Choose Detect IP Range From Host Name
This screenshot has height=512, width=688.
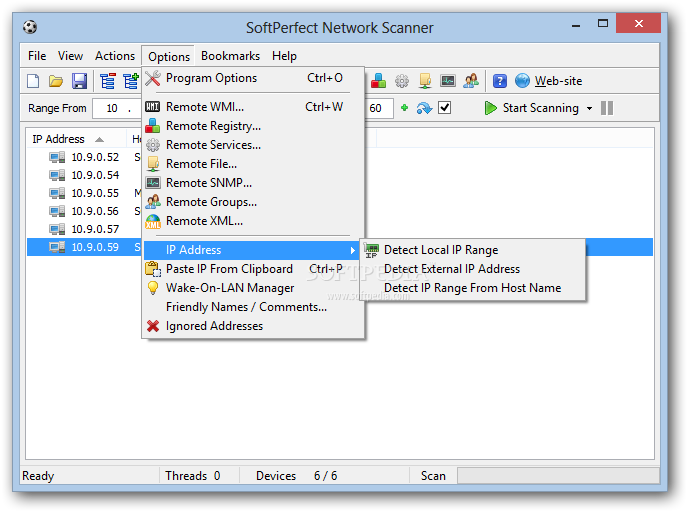[x=473, y=288]
